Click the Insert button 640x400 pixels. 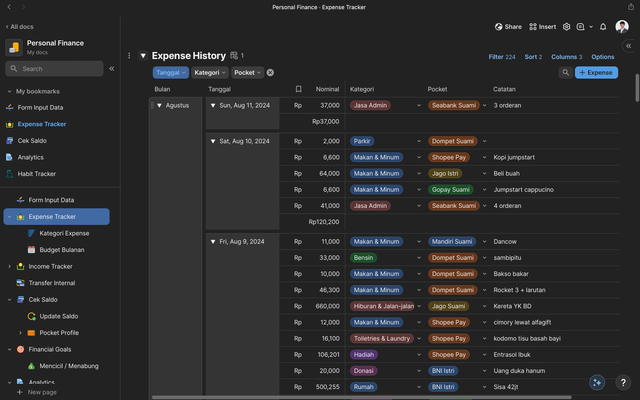coord(542,27)
